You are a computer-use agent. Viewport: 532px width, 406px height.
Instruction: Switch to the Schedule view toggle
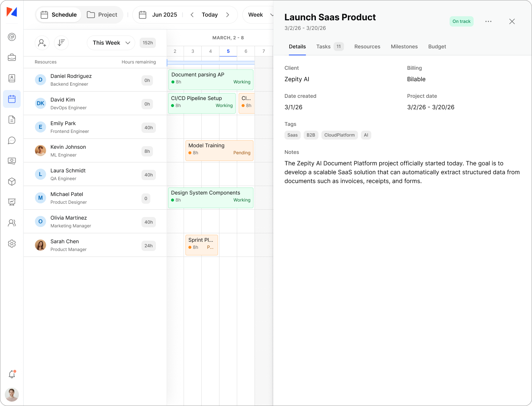point(59,15)
